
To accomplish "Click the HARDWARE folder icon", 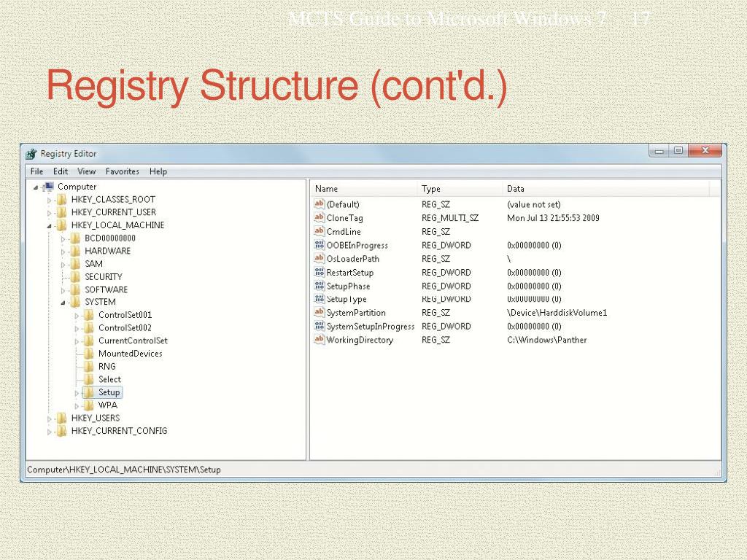I will click(x=75, y=251).
